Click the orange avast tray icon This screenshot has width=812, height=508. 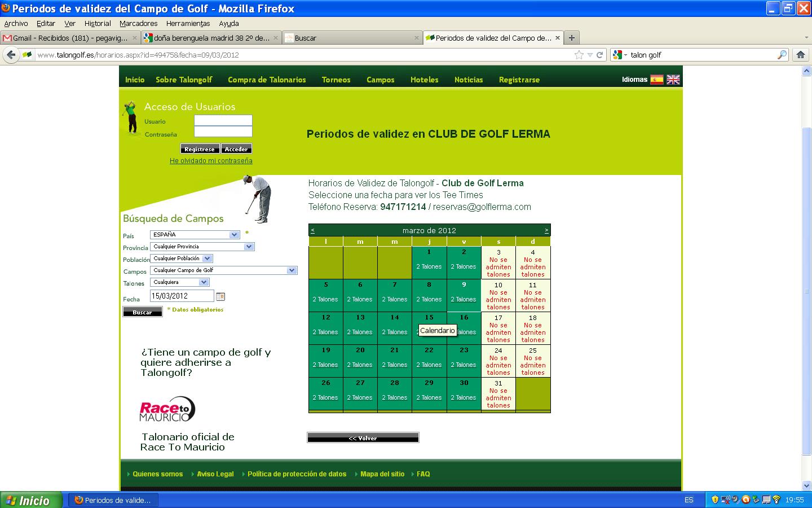[x=746, y=500]
